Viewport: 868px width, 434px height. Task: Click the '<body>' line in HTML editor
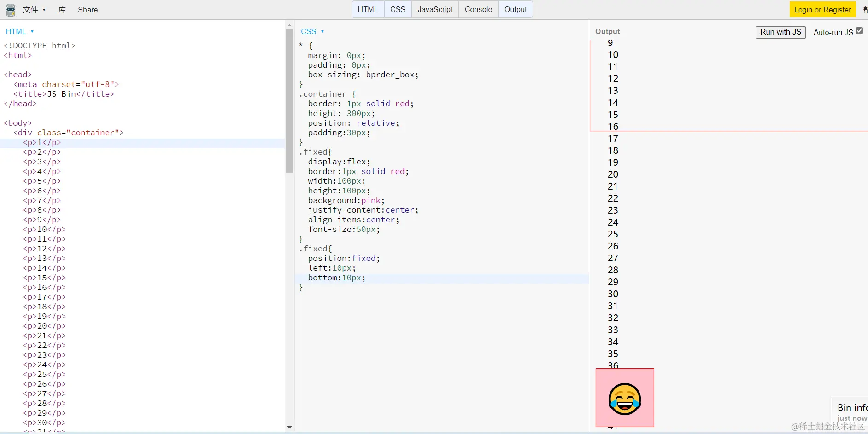(18, 123)
